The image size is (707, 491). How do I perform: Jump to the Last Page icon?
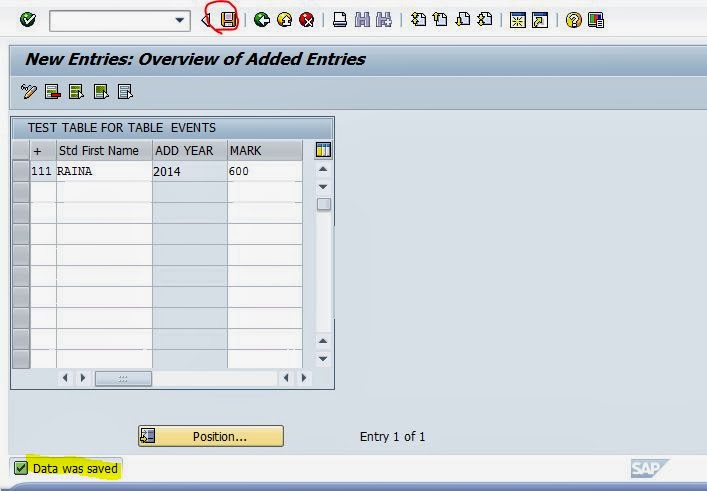point(485,20)
